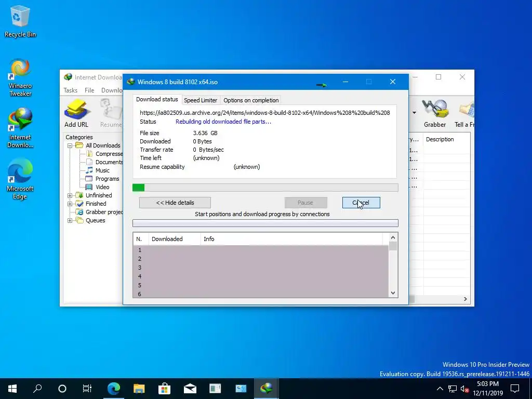The width and height of the screenshot is (532, 399).
Task: Click the Resume toolbar icon in IDM
Action: tap(111, 113)
